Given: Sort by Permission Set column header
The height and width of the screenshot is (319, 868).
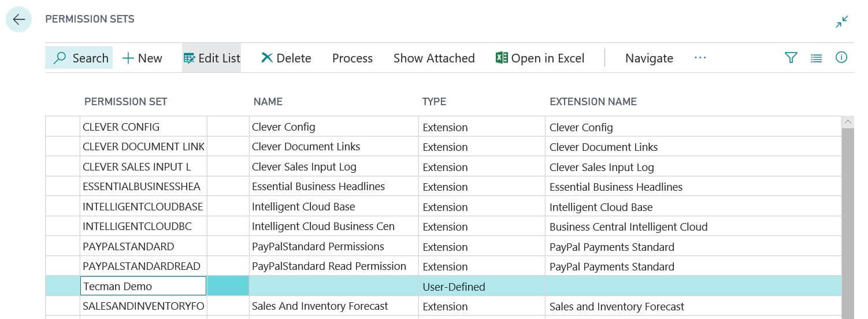Looking at the screenshot, I should click(125, 102).
